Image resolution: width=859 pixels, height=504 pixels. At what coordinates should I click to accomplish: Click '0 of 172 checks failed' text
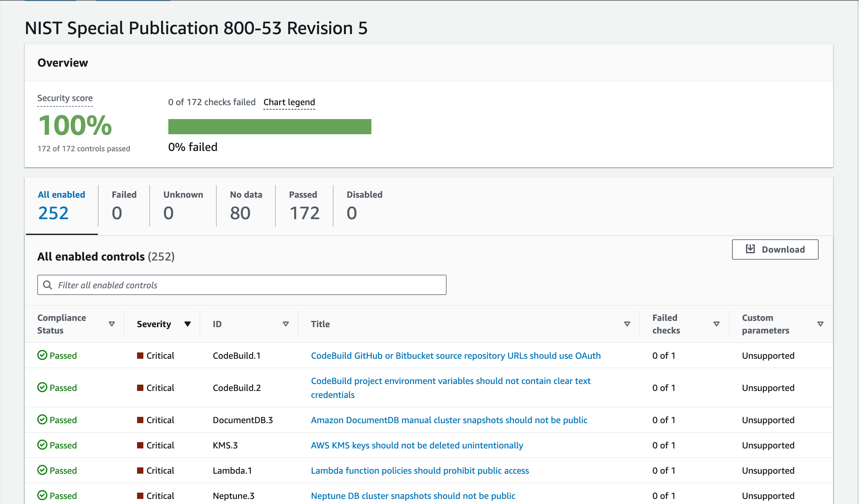(x=212, y=102)
